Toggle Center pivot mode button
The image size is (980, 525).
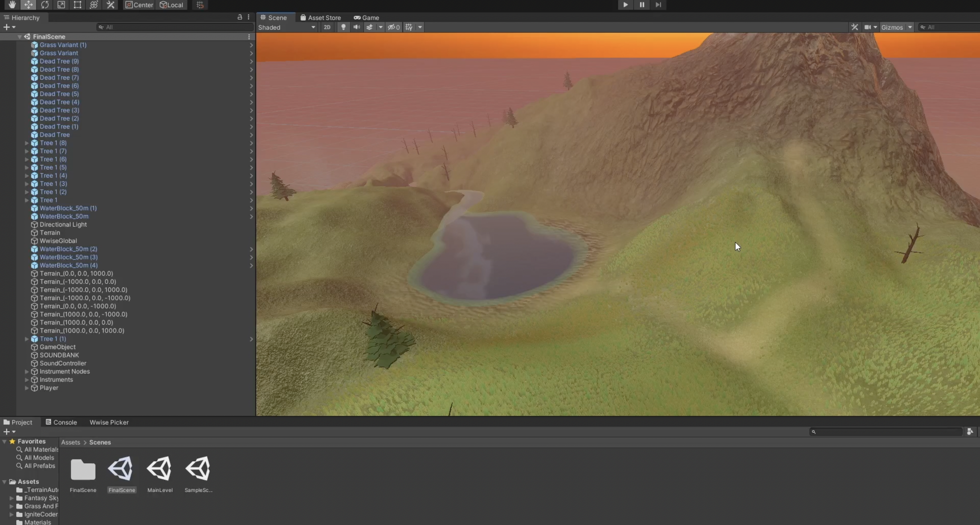(139, 5)
